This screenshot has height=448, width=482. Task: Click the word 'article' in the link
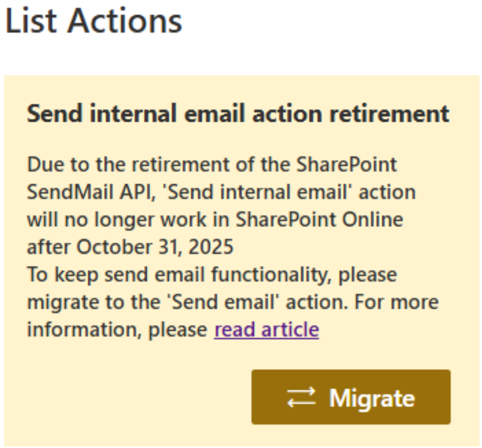290,329
